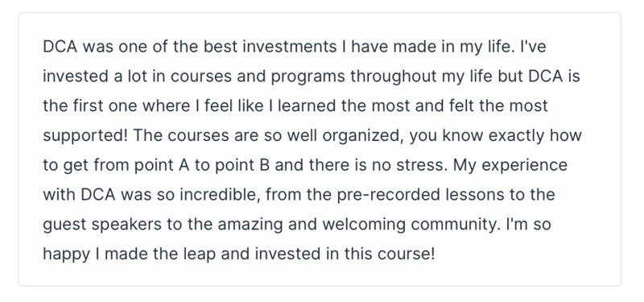Click the word "supported!" in the testimonial
644x302 pixels.
pos(85,136)
